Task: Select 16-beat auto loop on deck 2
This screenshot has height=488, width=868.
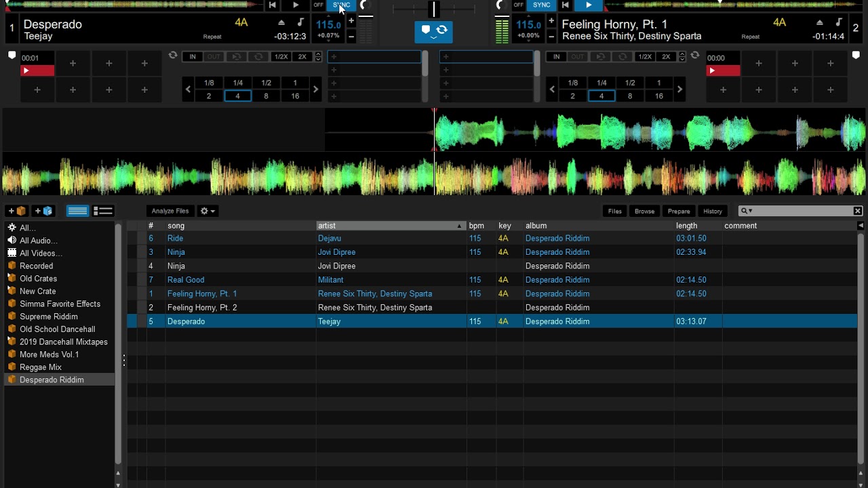Action: click(x=658, y=96)
